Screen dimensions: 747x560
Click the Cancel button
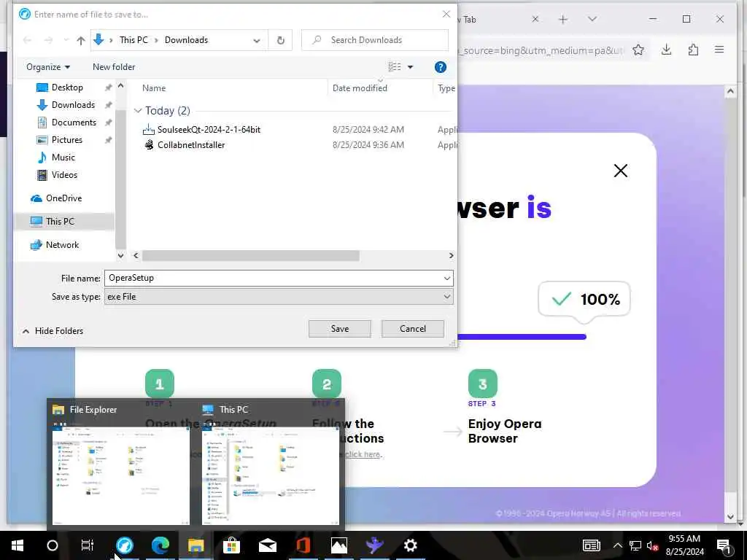pyautogui.click(x=413, y=329)
